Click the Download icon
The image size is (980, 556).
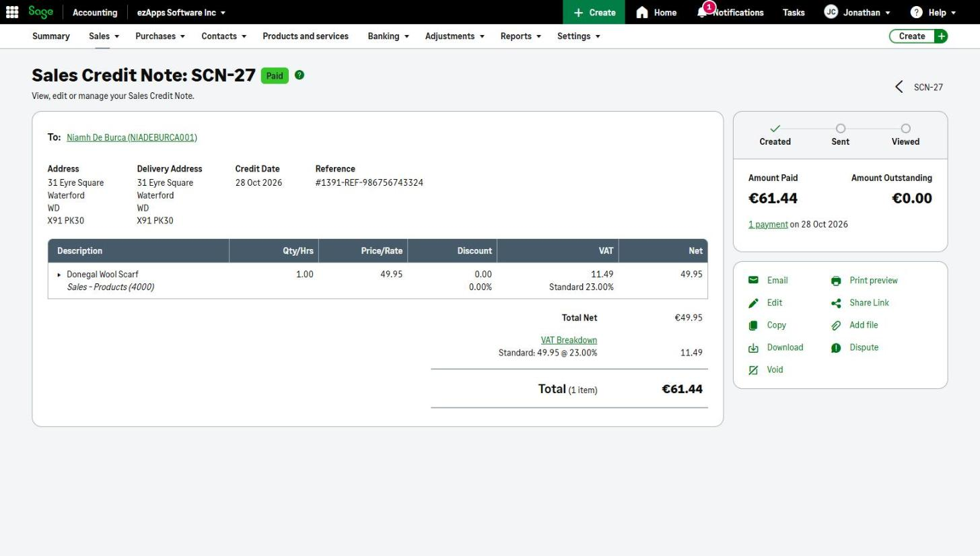pyautogui.click(x=753, y=347)
